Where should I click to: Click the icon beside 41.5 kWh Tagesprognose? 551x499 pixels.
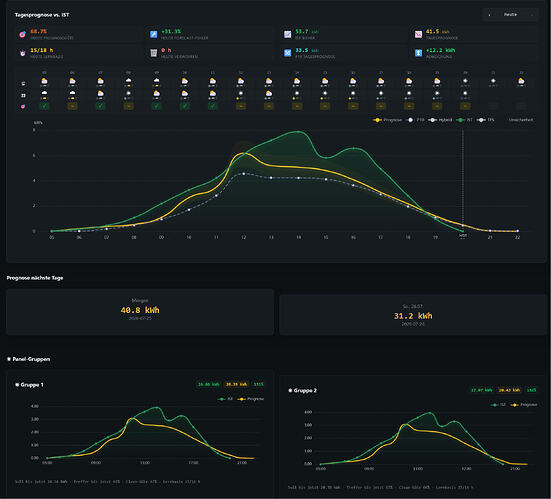click(418, 34)
